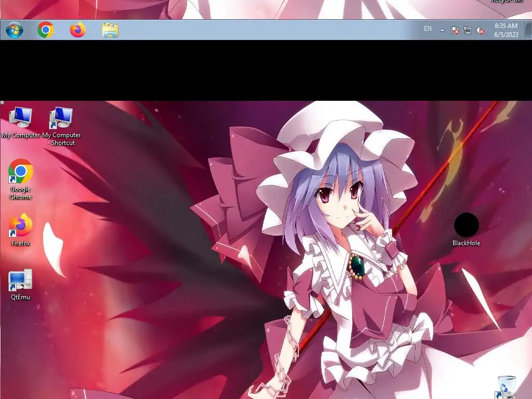This screenshot has height=399, width=532.
Task: Open Windows Explorer from the taskbar
Action: [x=110, y=30]
